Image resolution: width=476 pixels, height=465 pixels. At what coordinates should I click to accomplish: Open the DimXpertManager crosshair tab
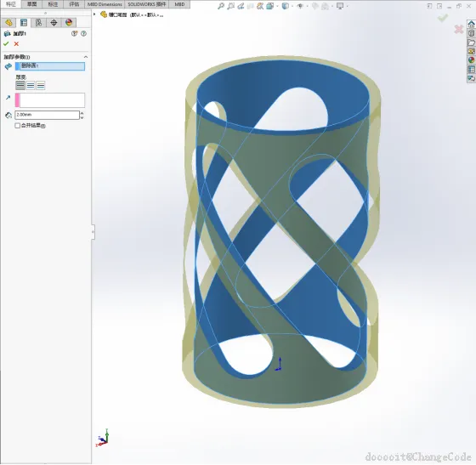(54, 23)
